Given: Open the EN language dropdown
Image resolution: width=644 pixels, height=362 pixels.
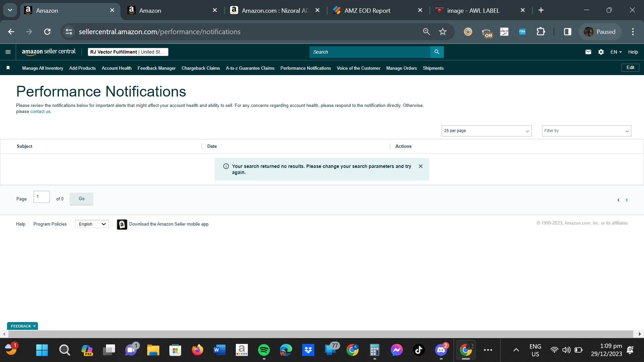Looking at the screenshot, I should pyautogui.click(x=616, y=52).
